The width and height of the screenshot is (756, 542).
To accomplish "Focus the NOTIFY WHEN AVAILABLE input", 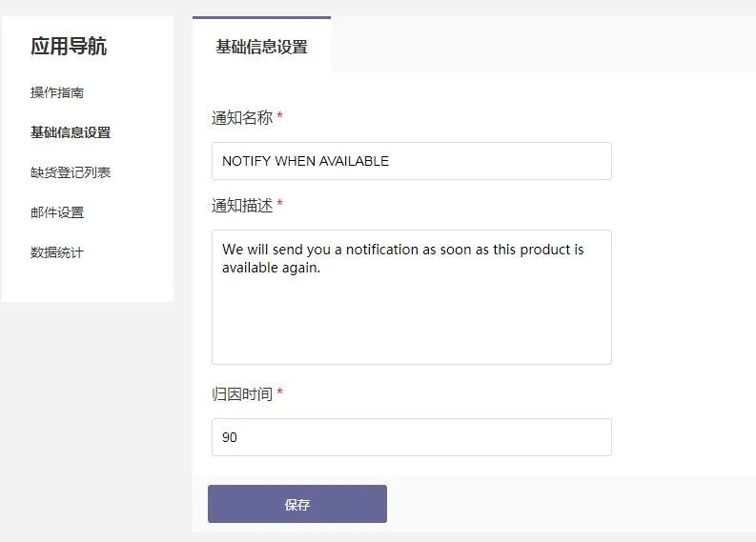I will 411,162.
